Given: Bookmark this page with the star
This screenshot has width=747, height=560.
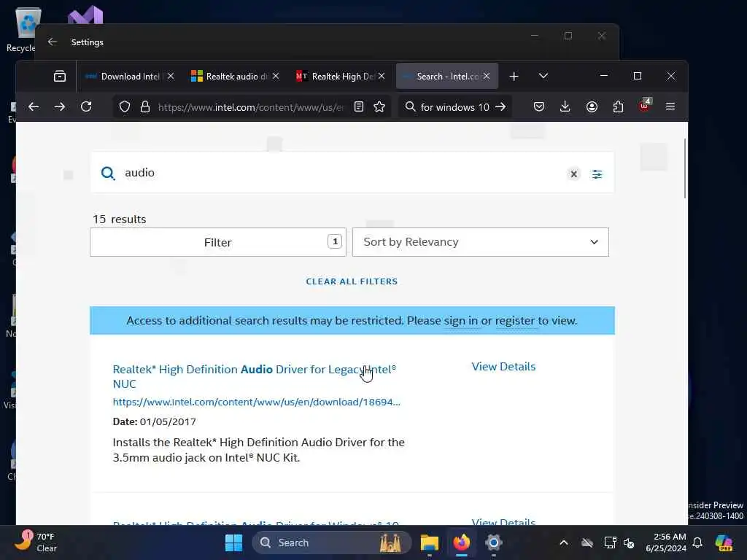Looking at the screenshot, I should click(379, 106).
